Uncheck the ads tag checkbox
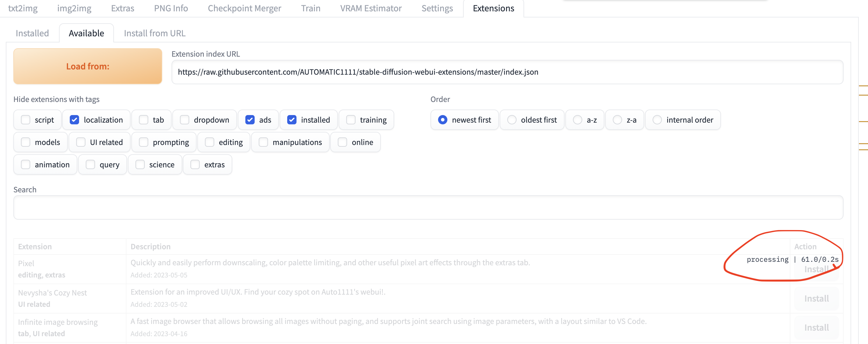This screenshot has height=344, width=868. click(250, 120)
